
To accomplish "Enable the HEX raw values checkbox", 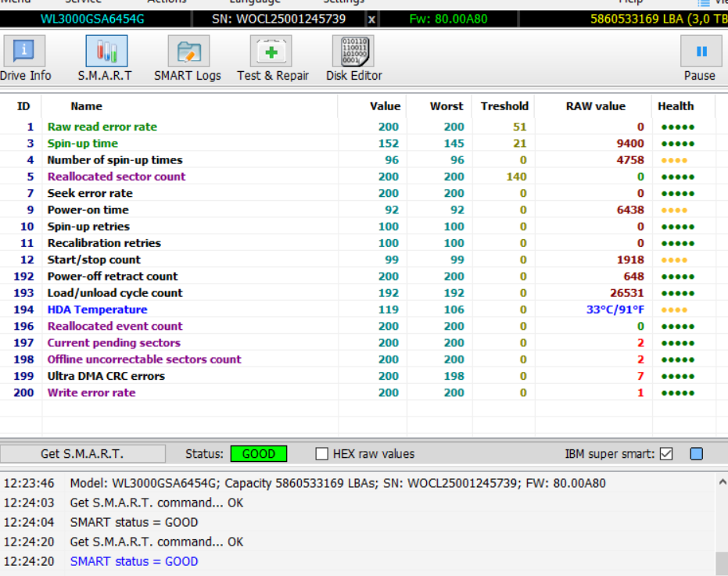I will [x=321, y=454].
